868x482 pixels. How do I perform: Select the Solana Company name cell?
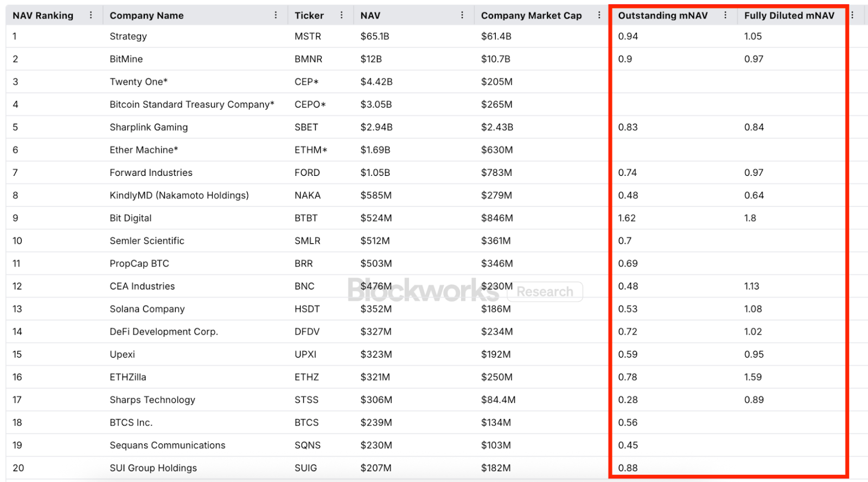click(x=147, y=309)
